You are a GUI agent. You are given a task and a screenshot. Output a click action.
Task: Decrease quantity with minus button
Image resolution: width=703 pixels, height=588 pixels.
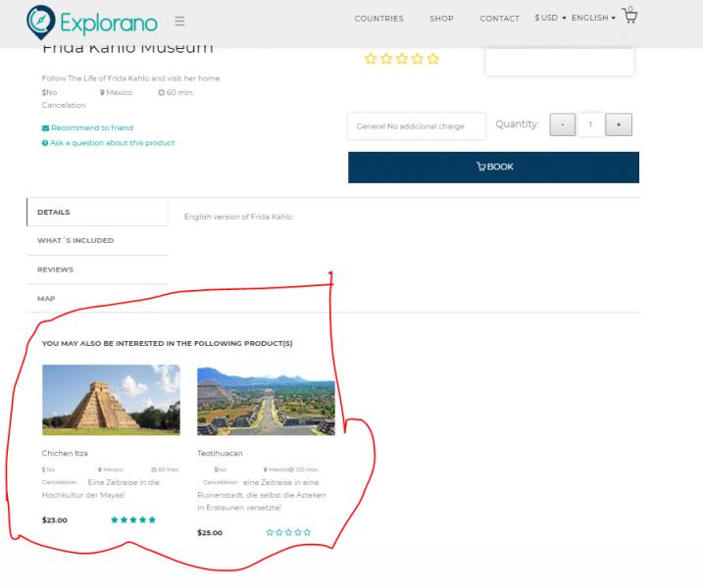562,125
